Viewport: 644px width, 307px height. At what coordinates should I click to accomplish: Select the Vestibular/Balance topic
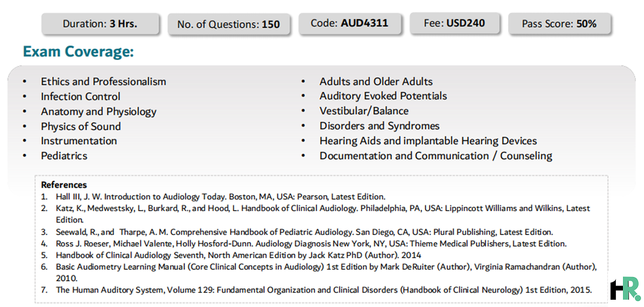point(364,111)
